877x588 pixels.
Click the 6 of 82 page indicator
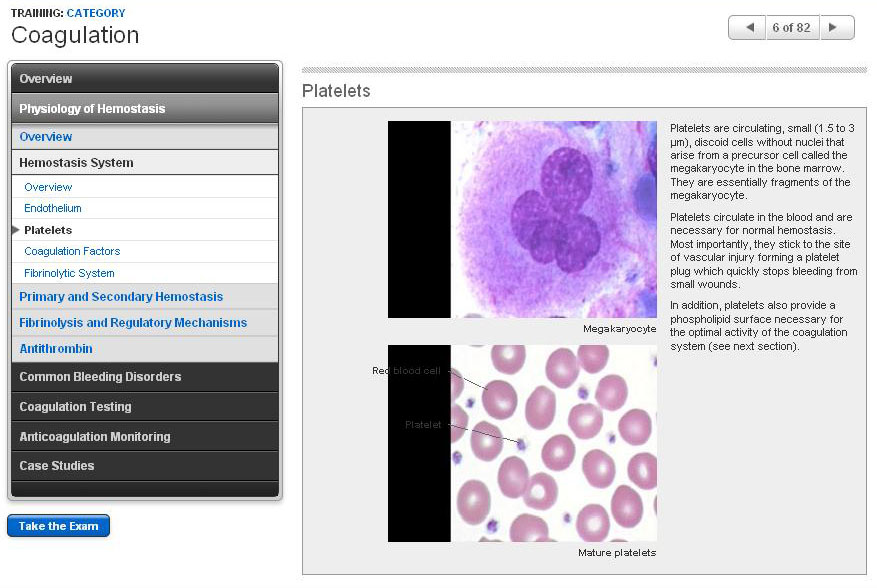(791, 28)
